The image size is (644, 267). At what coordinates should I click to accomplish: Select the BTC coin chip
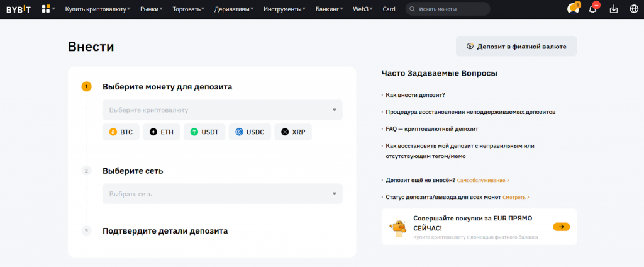(121, 132)
